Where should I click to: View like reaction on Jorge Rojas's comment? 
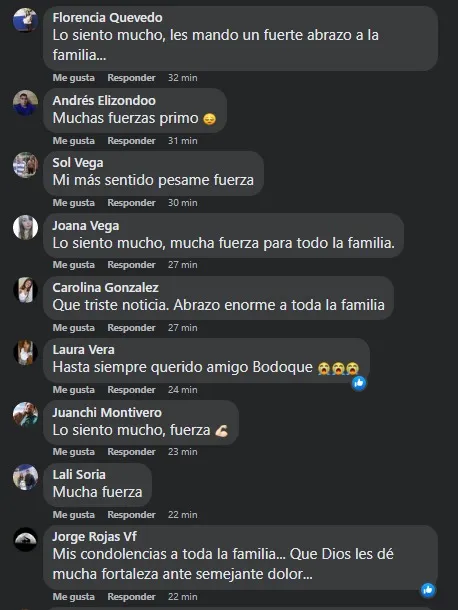(428, 590)
